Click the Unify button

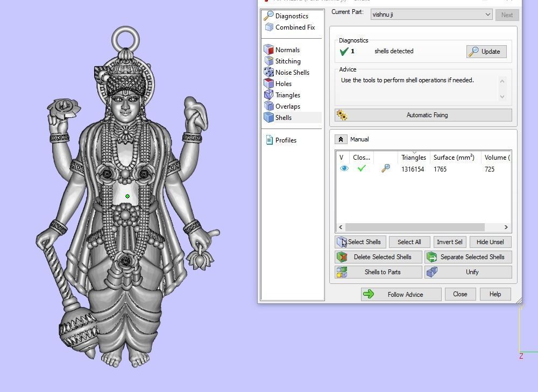[468, 272]
